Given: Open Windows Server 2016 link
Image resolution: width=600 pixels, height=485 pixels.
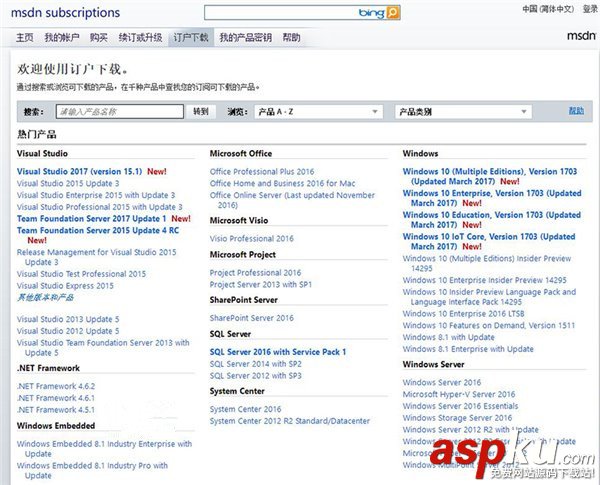Looking at the screenshot, I should point(442,382).
